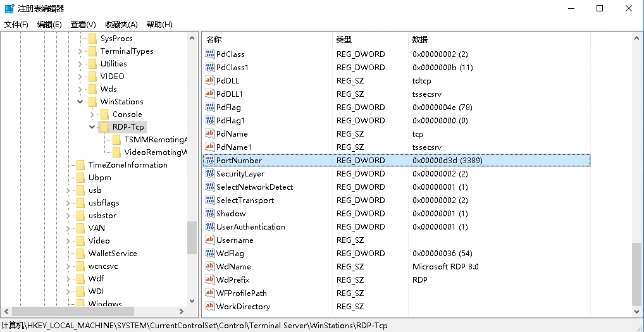Expand the Wds tree node
Image resolution: width=644 pixels, height=332 pixels.
click(x=80, y=89)
